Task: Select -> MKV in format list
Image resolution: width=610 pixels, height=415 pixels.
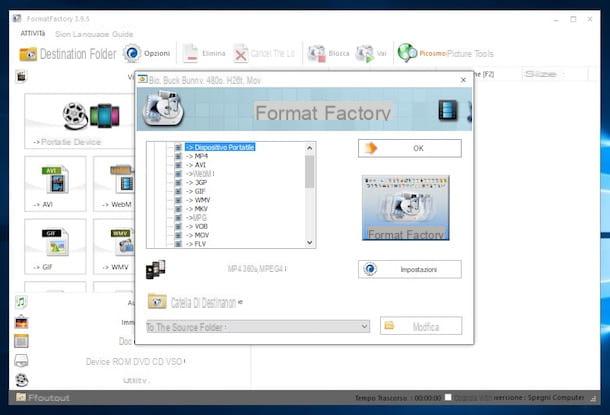Action: coord(197,209)
